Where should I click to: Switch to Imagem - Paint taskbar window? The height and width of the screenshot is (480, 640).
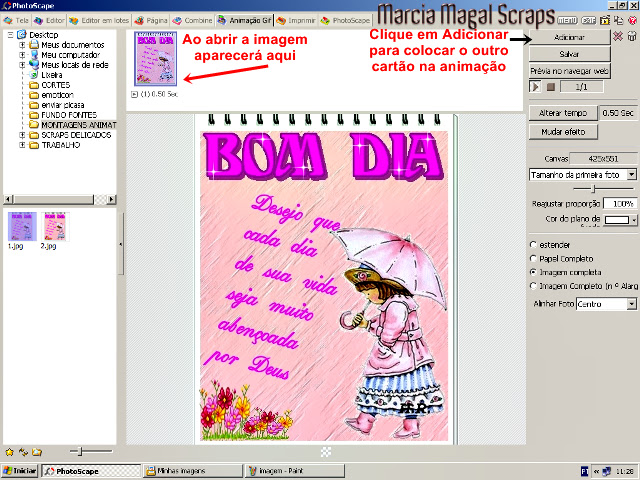point(295,471)
